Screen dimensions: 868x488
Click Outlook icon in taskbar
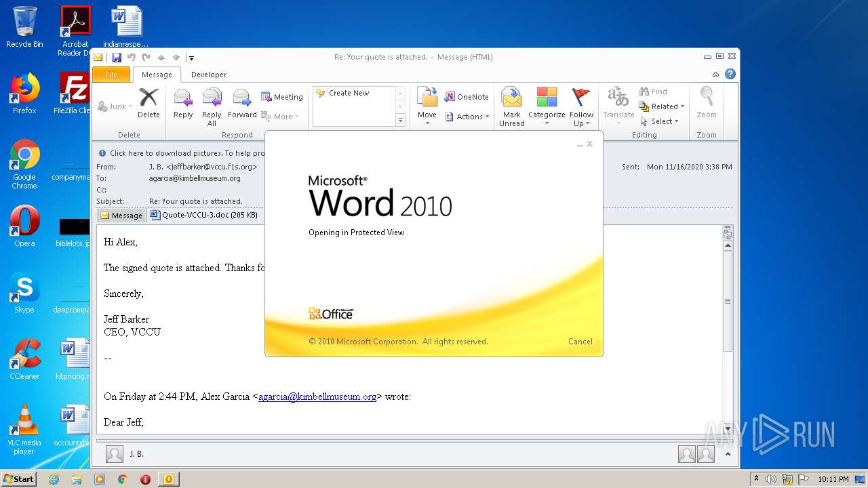[x=168, y=479]
